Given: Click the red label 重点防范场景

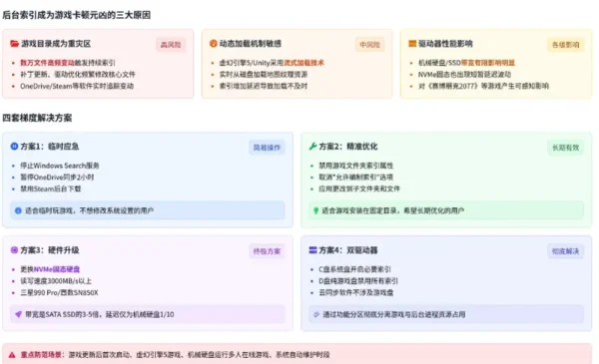Looking at the screenshot, I should 42,355.
